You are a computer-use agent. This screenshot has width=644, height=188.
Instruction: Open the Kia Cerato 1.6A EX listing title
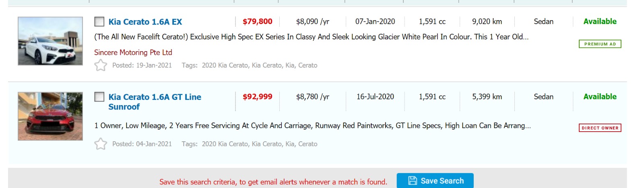(x=145, y=22)
